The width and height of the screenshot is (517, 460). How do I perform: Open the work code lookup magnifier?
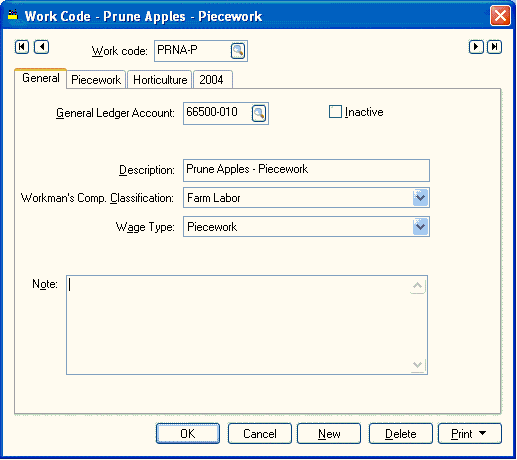[238, 51]
